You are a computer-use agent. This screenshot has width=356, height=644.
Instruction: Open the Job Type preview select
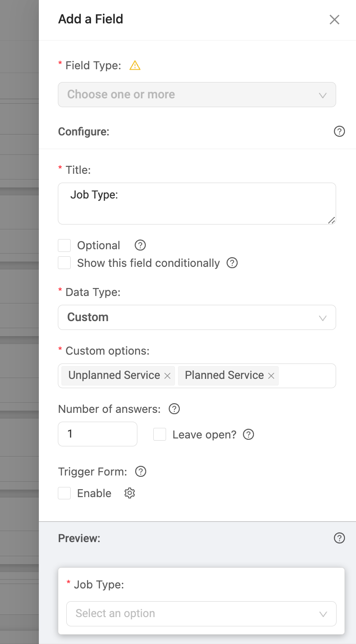tap(201, 614)
